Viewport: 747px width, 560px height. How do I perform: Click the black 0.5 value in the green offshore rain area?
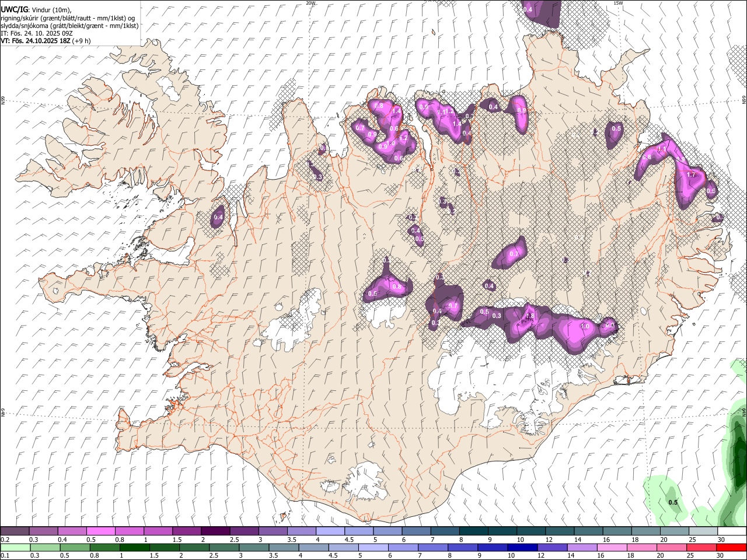[x=673, y=502]
